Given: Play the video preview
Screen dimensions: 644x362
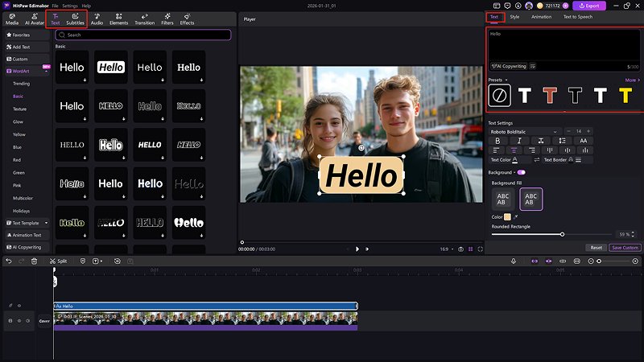Looking at the screenshot, I should point(357,249).
